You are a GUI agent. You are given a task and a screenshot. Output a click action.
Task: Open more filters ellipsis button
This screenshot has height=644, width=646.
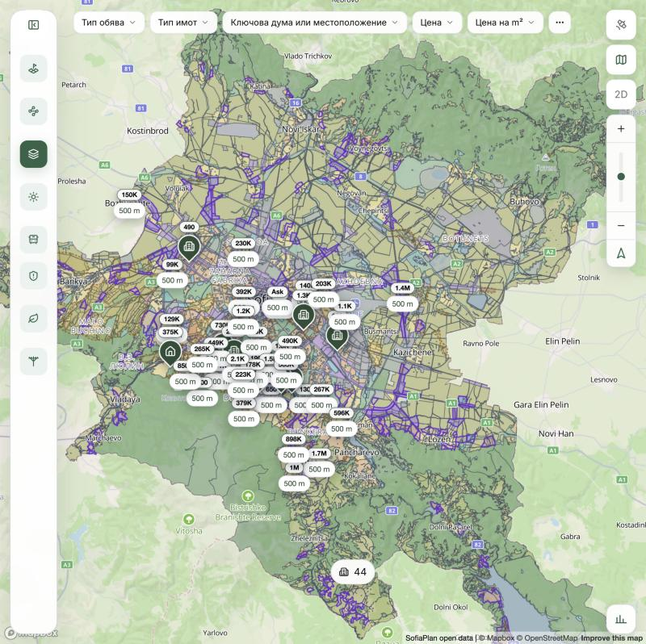(560, 23)
